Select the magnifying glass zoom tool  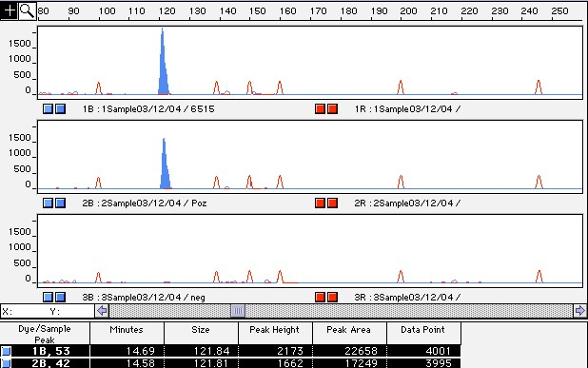click(x=27, y=10)
